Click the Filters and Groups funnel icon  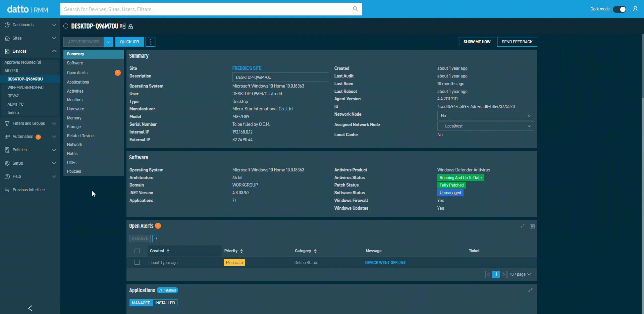click(x=7, y=123)
